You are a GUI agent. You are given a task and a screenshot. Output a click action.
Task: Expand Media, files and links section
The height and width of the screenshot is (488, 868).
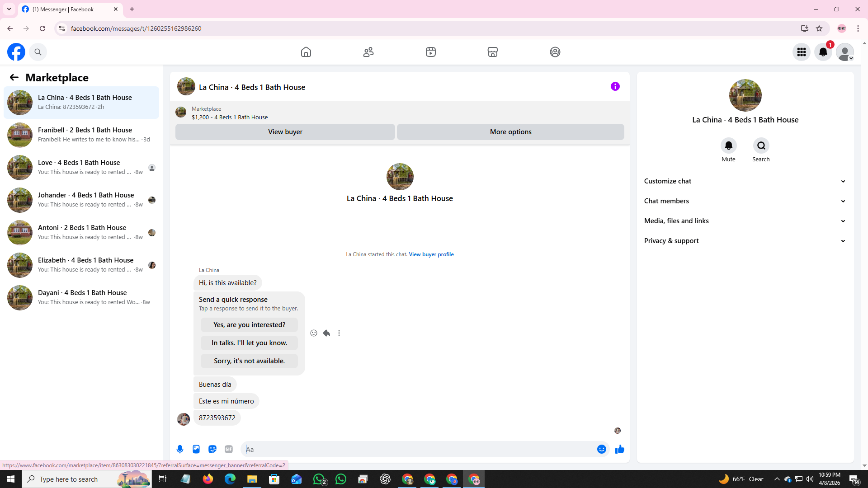click(745, 221)
